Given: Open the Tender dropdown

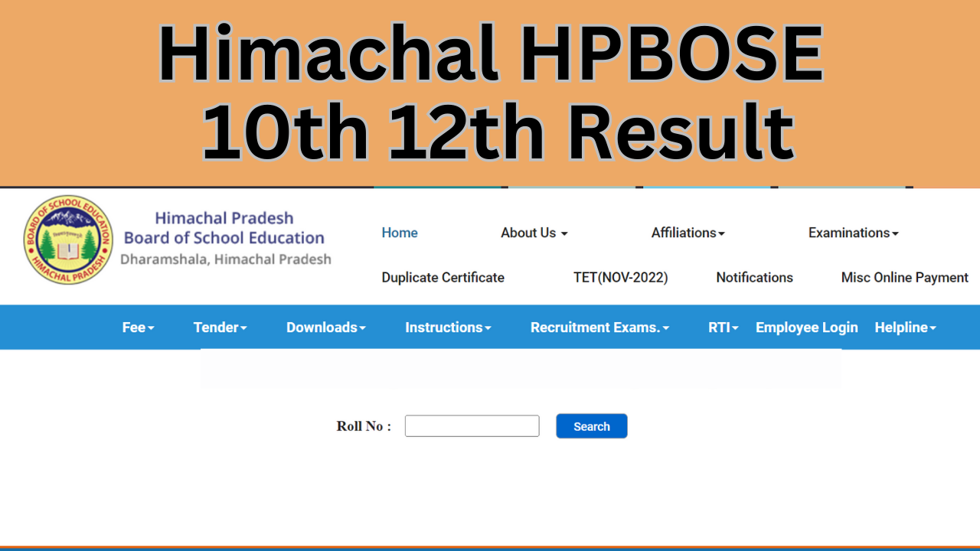Looking at the screenshot, I should coord(220,328).
